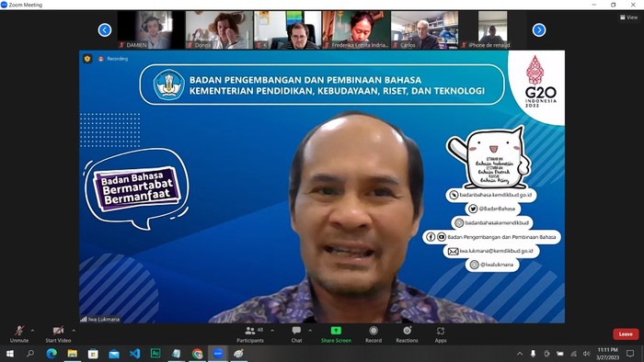The image size is (644, 362).
Task: Click the system tray volume icon
Action: (586, 354)
